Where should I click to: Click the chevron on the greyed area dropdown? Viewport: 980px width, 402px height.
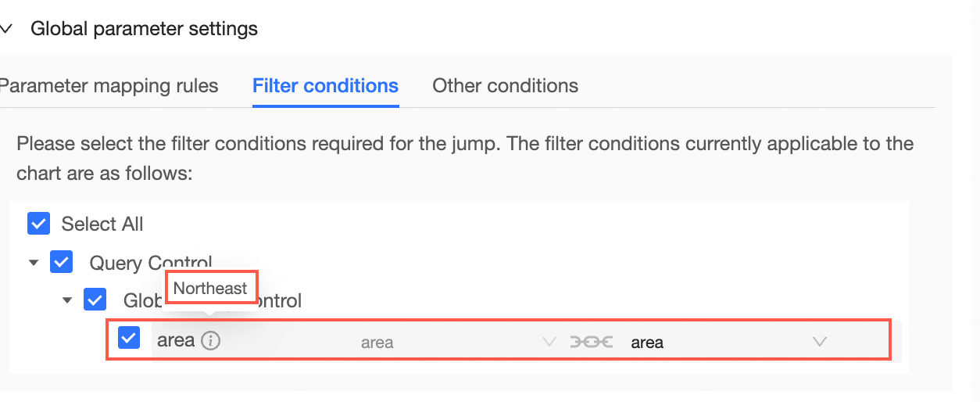coord(549,342)
